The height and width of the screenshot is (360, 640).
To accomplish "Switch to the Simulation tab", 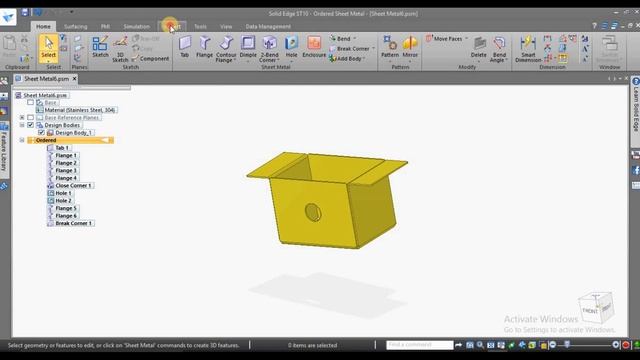I will pos(136,27).
